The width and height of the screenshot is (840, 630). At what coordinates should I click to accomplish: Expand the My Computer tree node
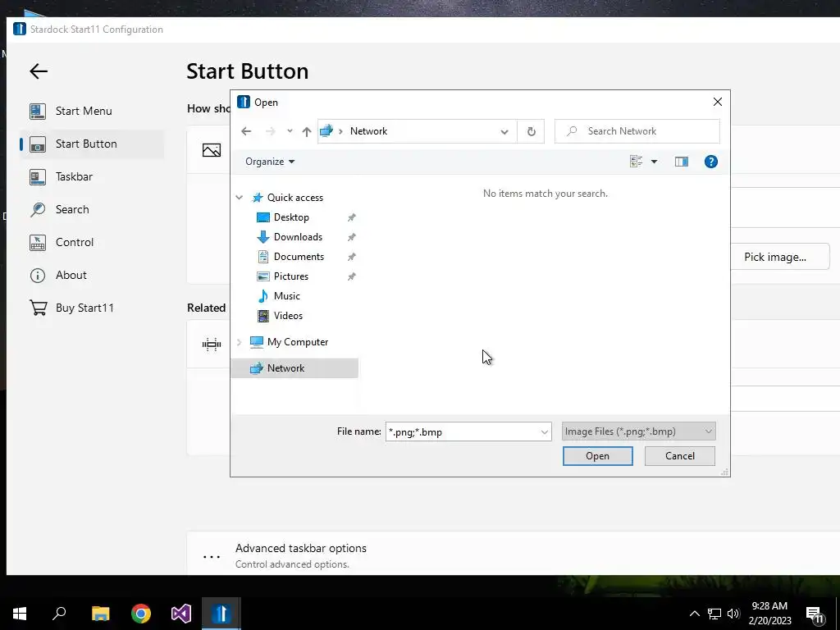click(239, 342)
